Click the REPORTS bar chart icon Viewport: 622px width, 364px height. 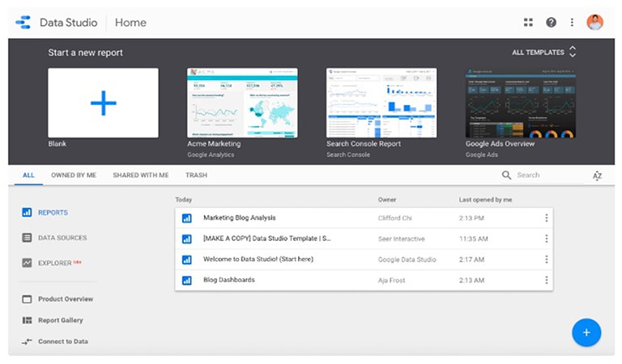click(27, 212)
